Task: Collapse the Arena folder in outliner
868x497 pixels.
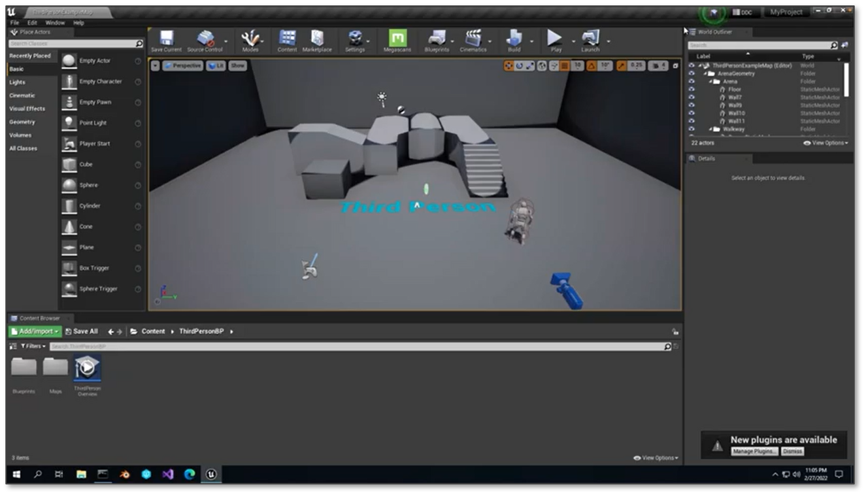Action: coord(712,82)
